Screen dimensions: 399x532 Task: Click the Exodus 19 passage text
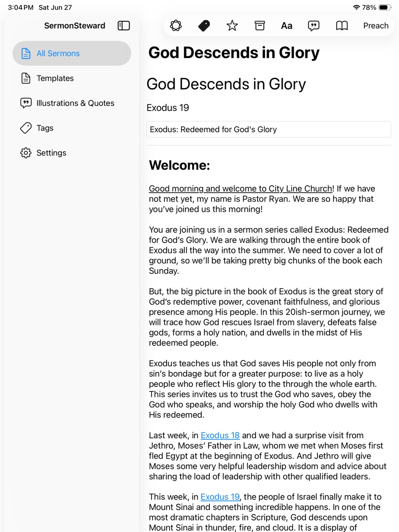point(168,108)
